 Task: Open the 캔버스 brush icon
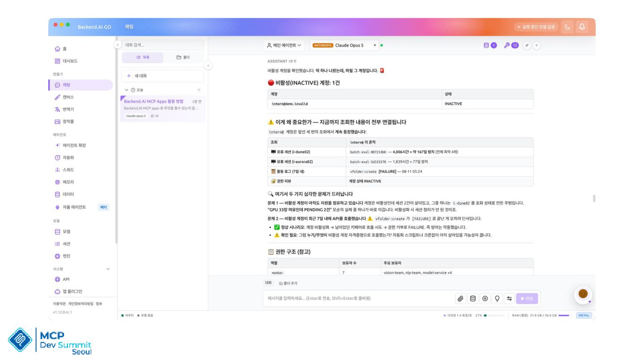coord(57,97)
